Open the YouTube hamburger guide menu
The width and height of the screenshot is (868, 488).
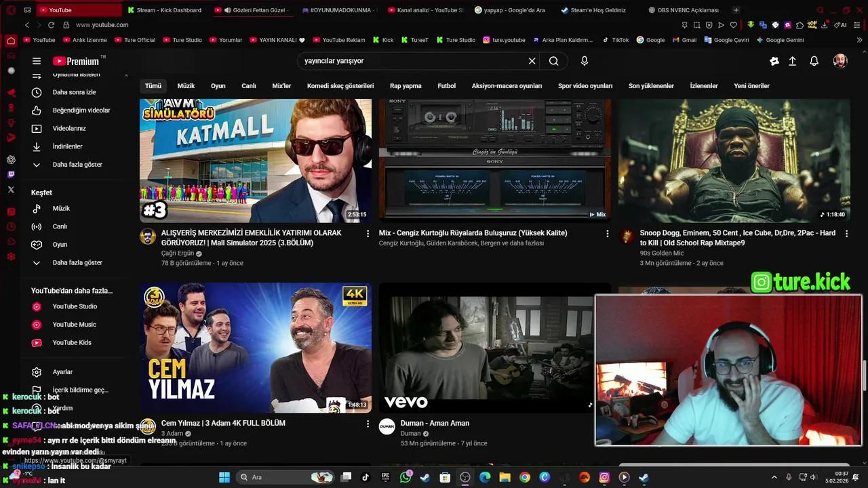click(x=37, y=61)
